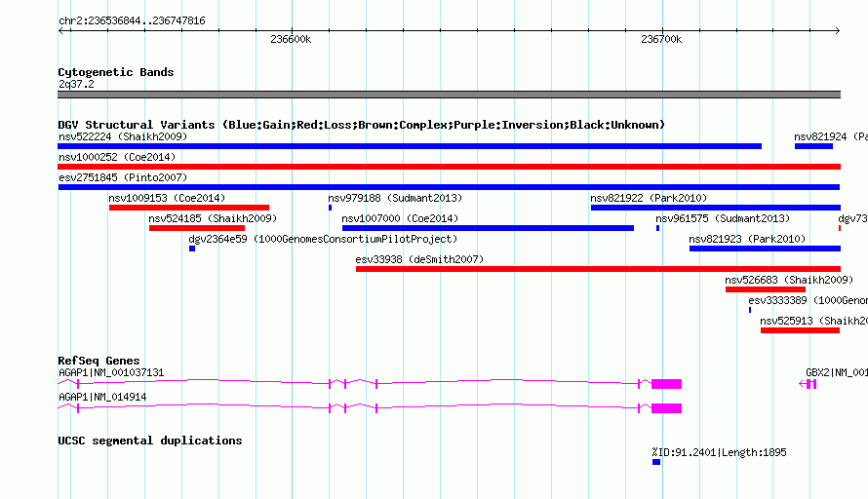Click the nsv524185 (Shaikh2009) label text
Image resolution: width=868 pixels, height=499 pixels.
point(213,218)
